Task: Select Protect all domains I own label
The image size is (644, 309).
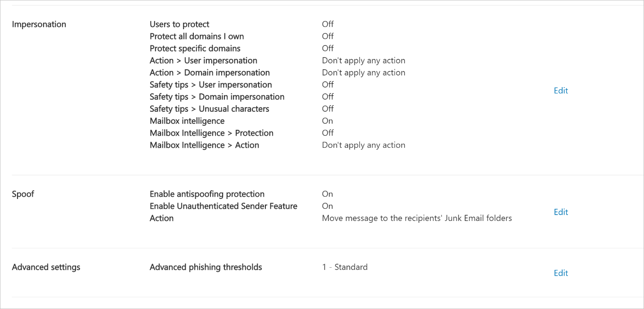Action: click(197, 36)
